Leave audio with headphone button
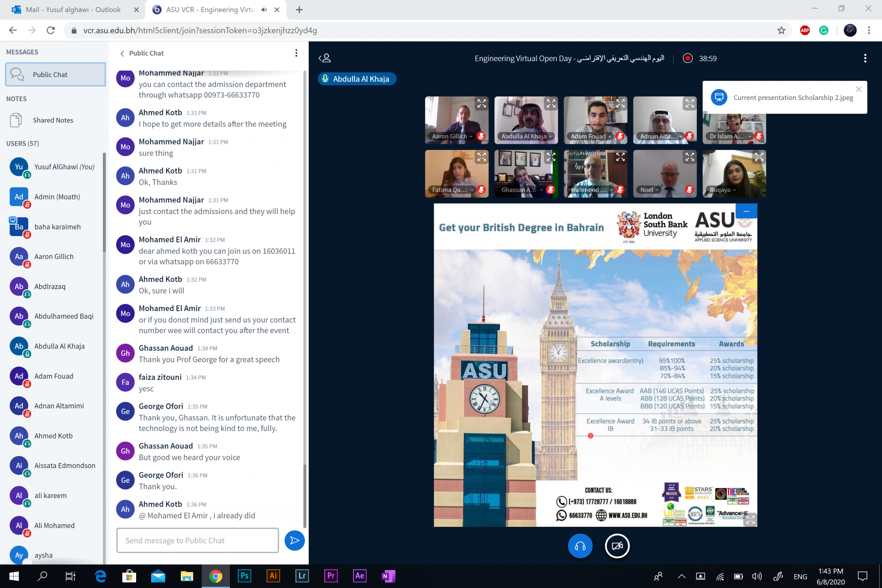 pos(580,546)
